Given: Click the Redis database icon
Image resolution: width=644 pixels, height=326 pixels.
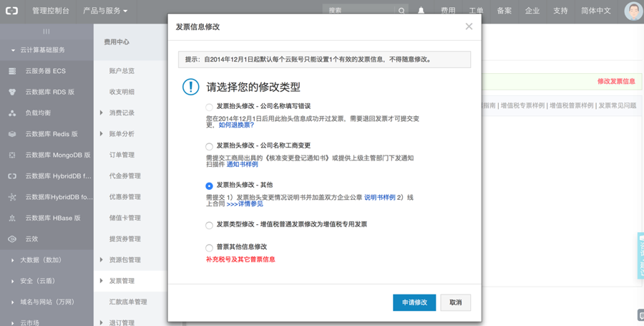Looking at the screenshot, I should coord(12,134).
